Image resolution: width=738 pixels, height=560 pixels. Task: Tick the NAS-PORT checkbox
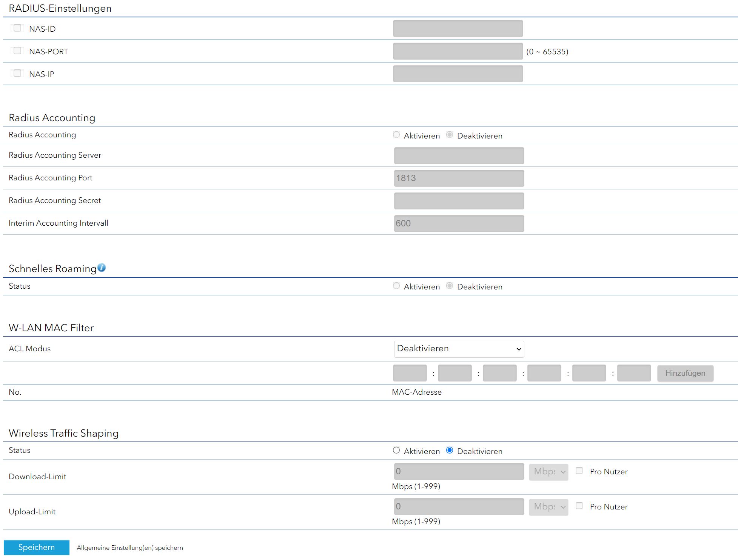point(17,51)
